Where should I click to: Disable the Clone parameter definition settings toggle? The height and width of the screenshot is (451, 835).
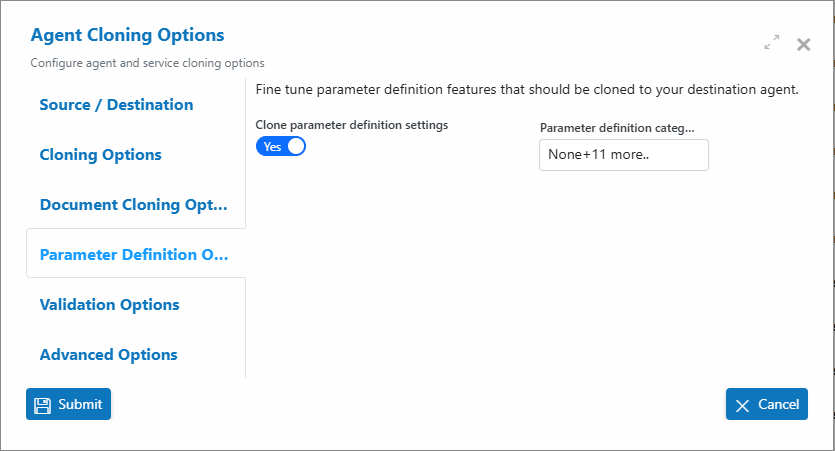pyautogui.click(x=281, y=146)
